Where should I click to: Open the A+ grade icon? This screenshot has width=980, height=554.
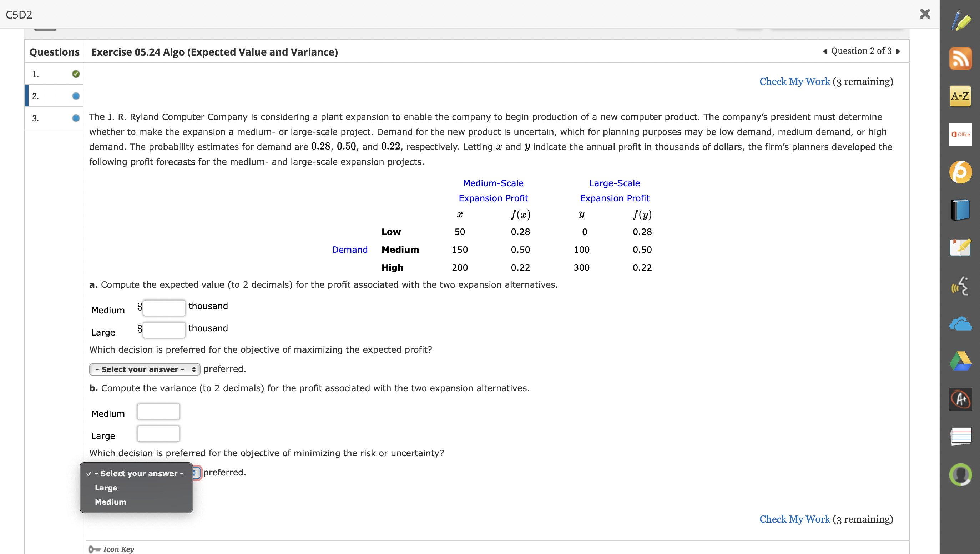(960, 399)
